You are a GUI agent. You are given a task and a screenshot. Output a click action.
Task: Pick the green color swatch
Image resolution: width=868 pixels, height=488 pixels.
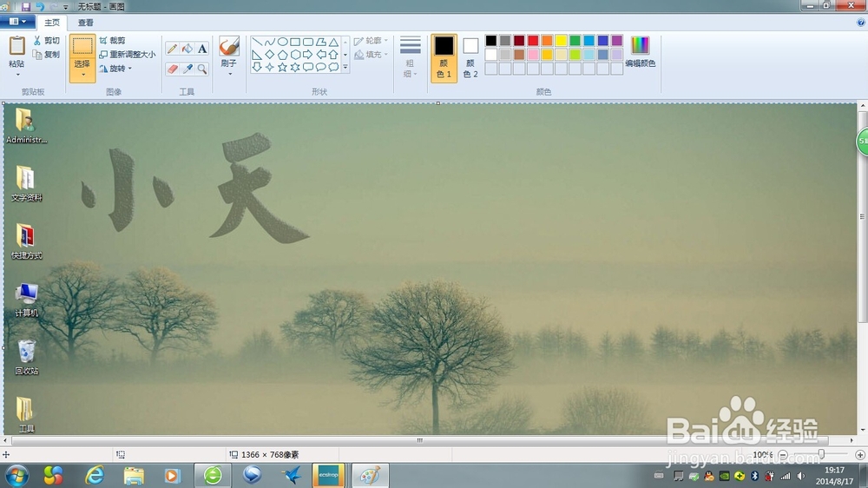pos(575,41)
